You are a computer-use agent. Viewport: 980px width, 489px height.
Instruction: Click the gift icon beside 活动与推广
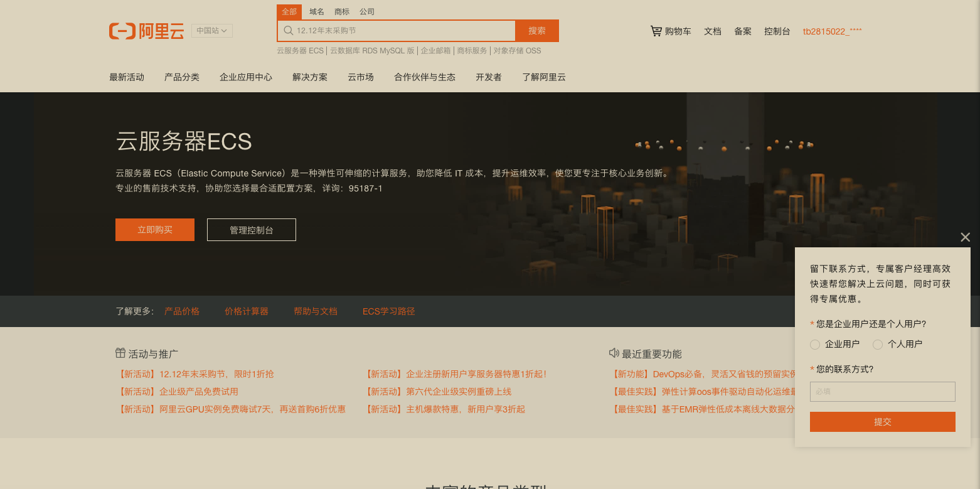pyautogui.click(x=120, y=353)
